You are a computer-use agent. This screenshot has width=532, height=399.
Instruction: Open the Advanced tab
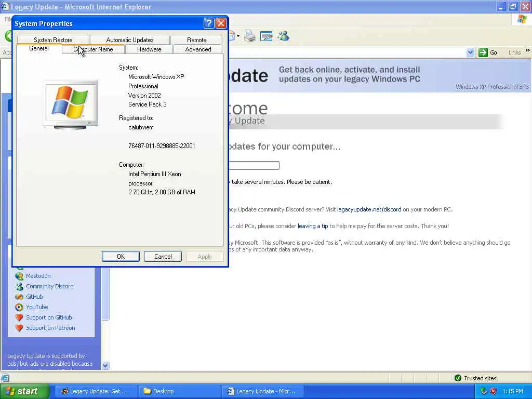click(198, 49)
